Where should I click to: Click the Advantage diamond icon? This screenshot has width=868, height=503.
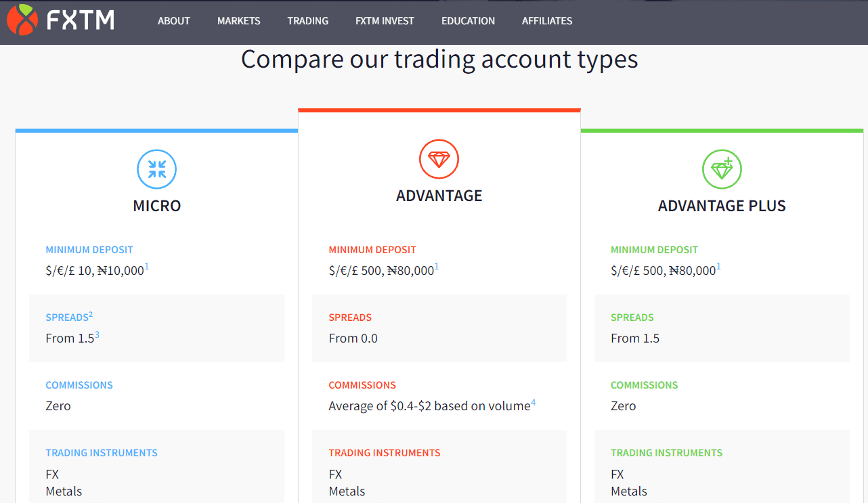point(439,159)
